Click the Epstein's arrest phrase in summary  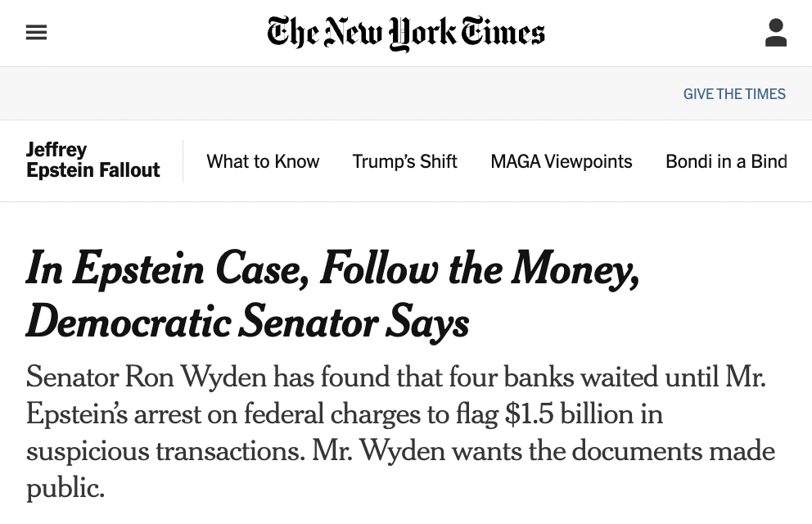[114, 414]
